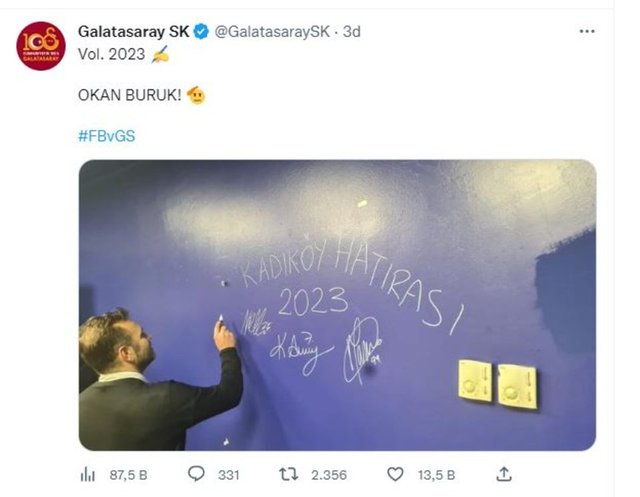640x497 pixels.
Task: Click the 2.356 retweets count
Action: tap(329, 475)
